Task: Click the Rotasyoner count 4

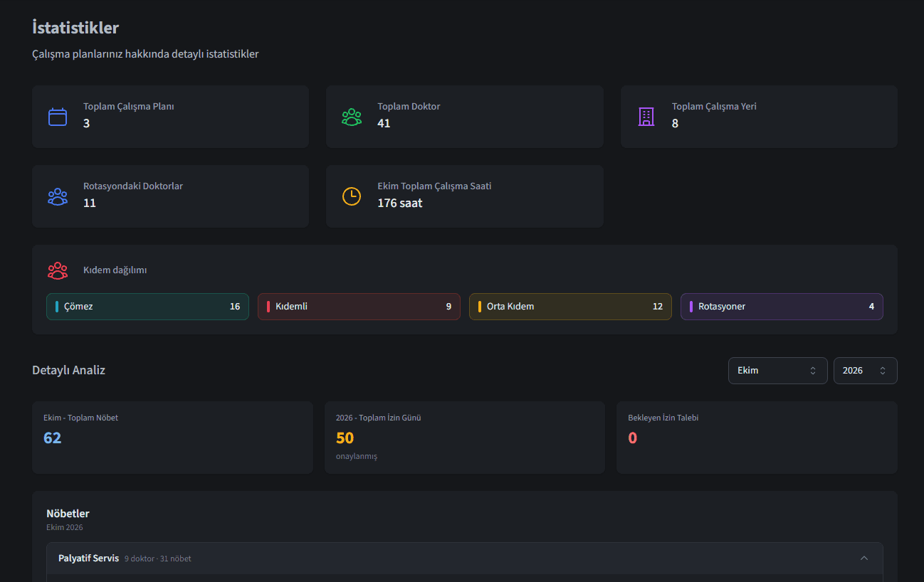Action: click(871, 307)
